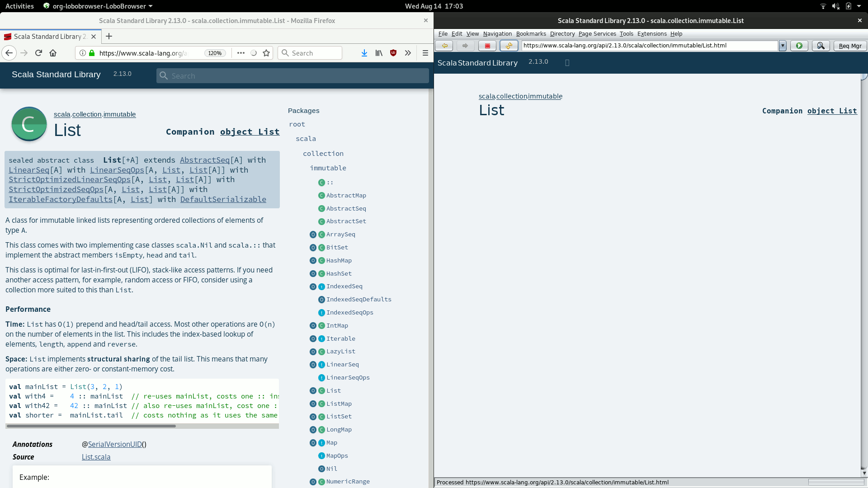This screenshot has height=488, width=868.
Task: Click the Req Mgr button
Action: [x=850, y=46]
